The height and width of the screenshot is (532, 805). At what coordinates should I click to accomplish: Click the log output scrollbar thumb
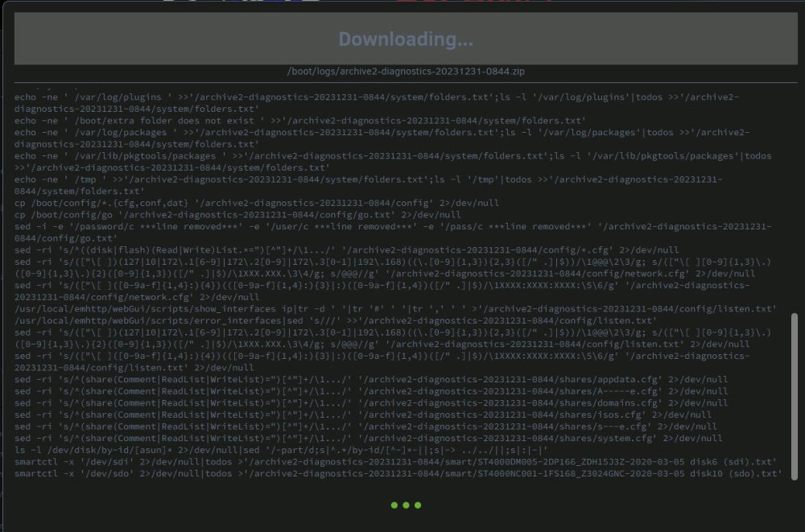[x=795, y=397]
